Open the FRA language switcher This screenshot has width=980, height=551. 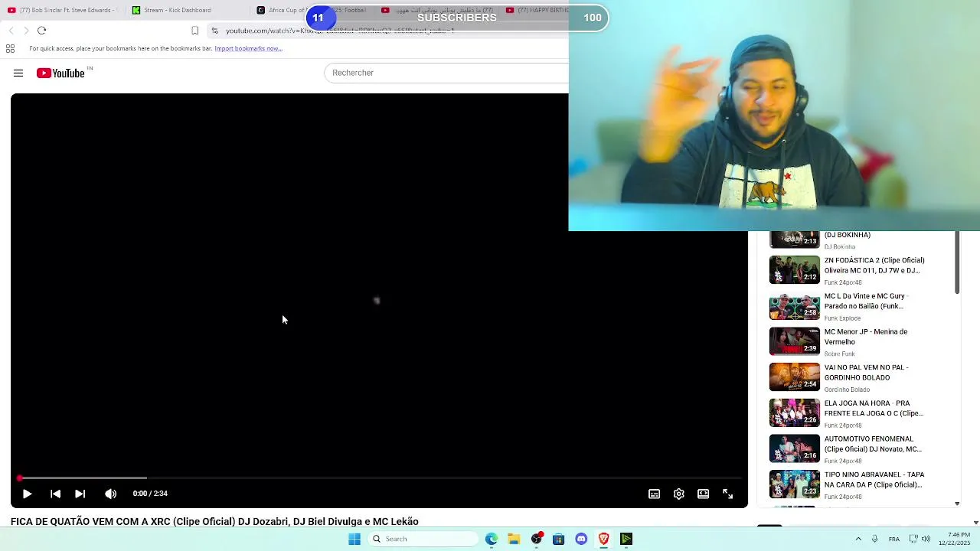894,539
